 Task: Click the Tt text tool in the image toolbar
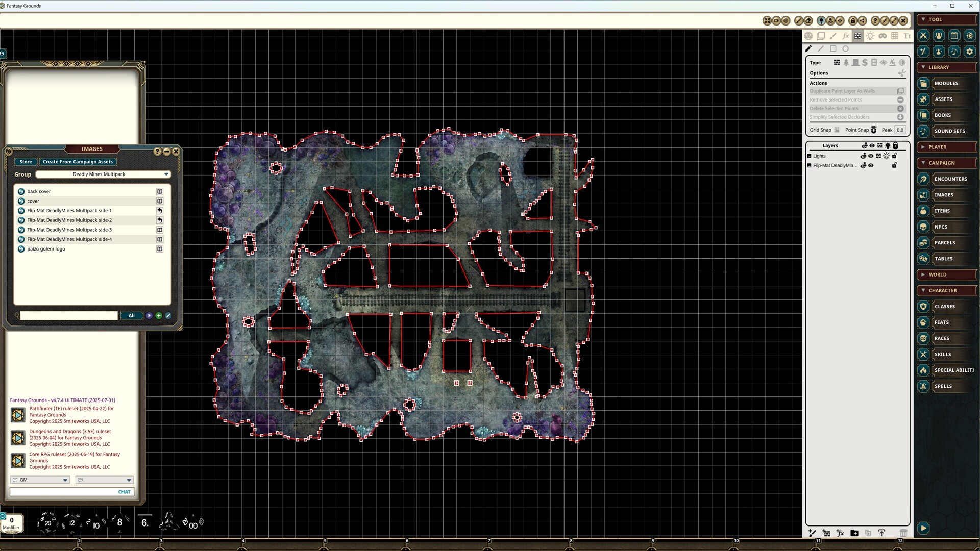click(907, 36)
